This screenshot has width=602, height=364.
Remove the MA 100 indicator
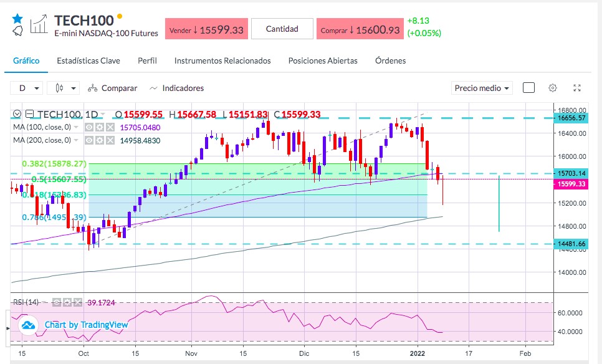pos(110,127)
